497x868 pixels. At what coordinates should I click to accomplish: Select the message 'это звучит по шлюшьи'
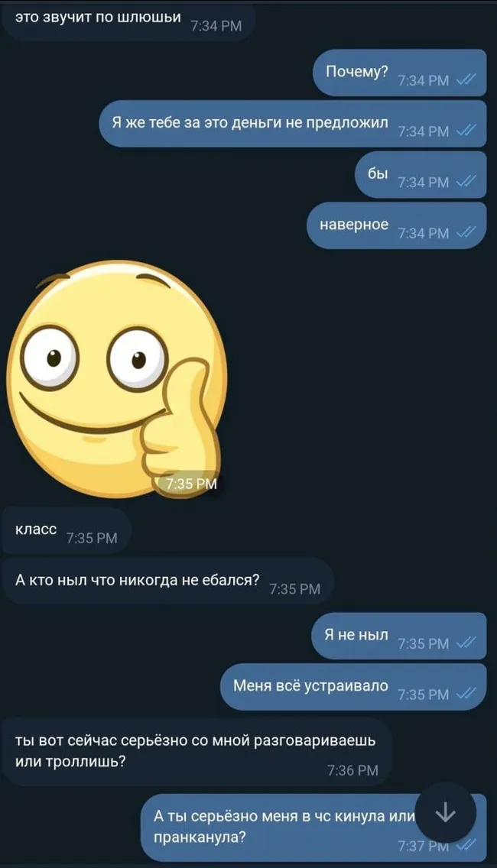pyautogui.click(x=128, y=21)
